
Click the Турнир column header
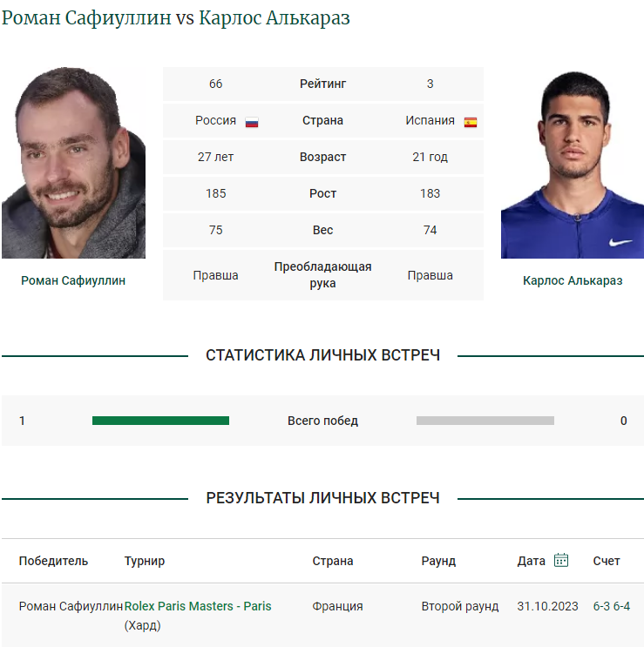145,561
